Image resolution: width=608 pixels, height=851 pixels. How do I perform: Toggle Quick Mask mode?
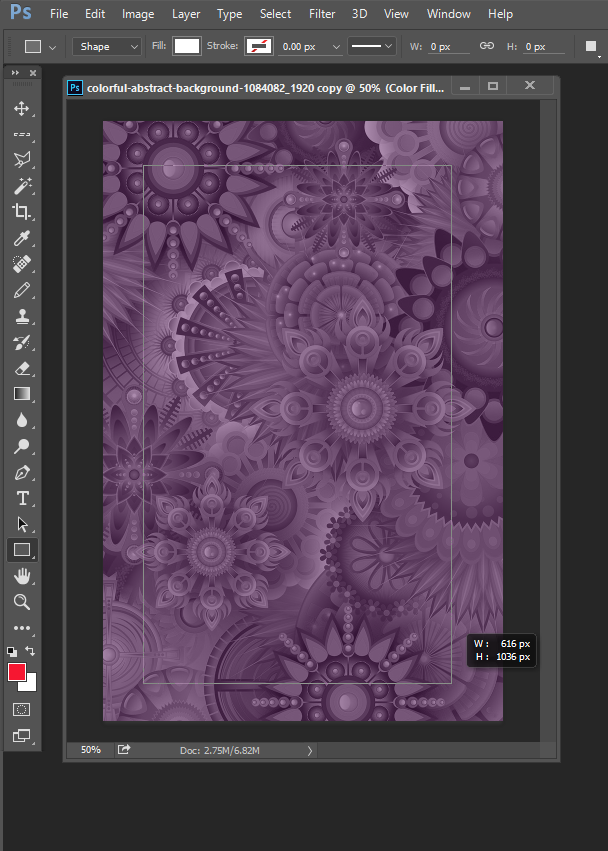click(x=22, y=709)
